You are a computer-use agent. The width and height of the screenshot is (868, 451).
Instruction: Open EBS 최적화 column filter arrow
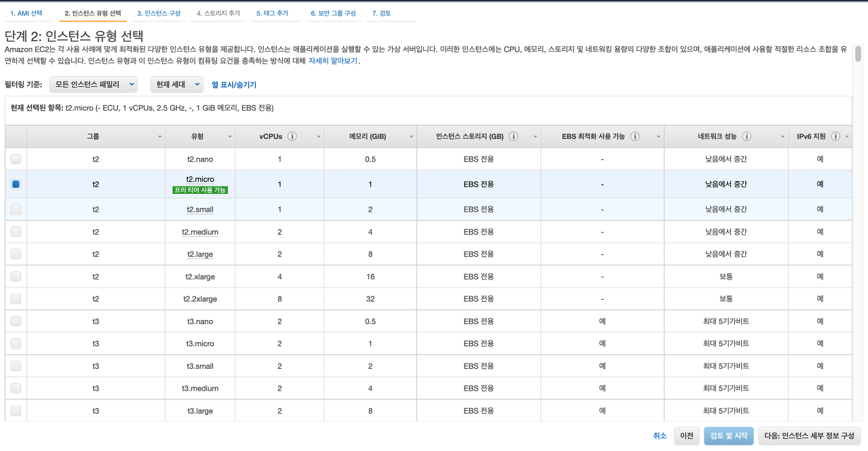pos(659,137)
